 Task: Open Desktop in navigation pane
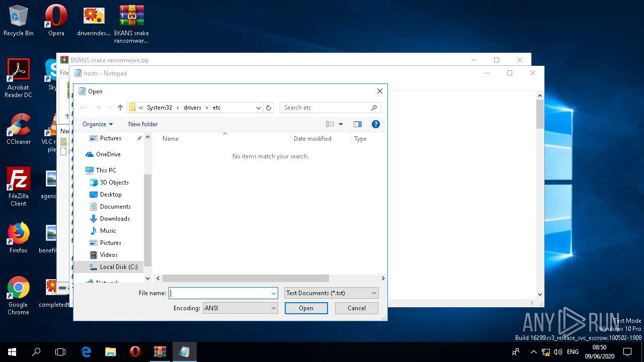click(x=110, y=195)
